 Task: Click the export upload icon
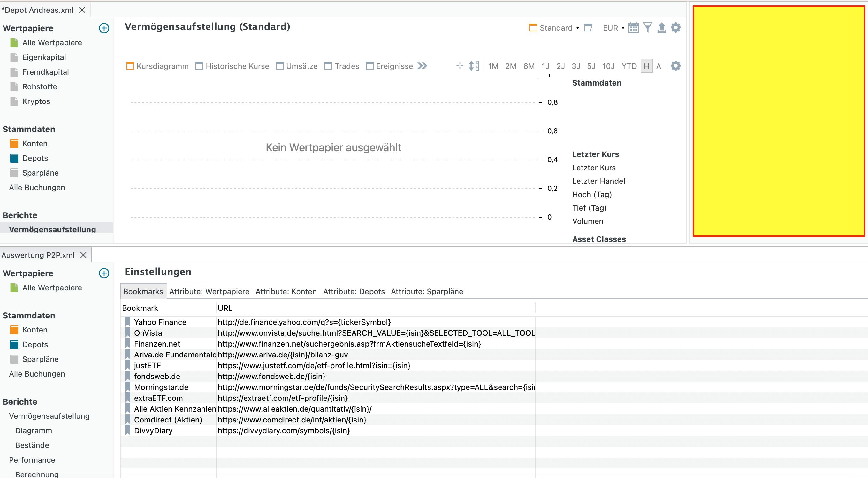[x=661, y=28]
